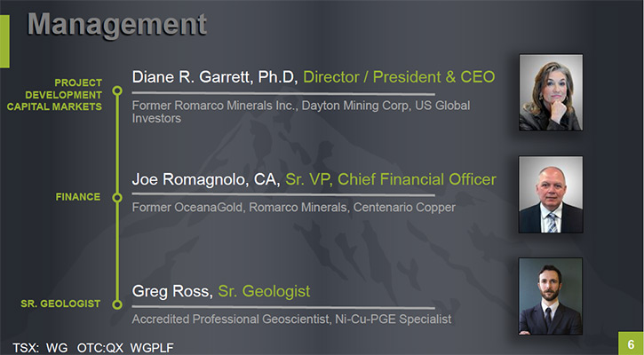The width and height of the screenshot is (644, 355).
Task: Click the SR. GEOLOGIST category label
Action: pos(60,304)
